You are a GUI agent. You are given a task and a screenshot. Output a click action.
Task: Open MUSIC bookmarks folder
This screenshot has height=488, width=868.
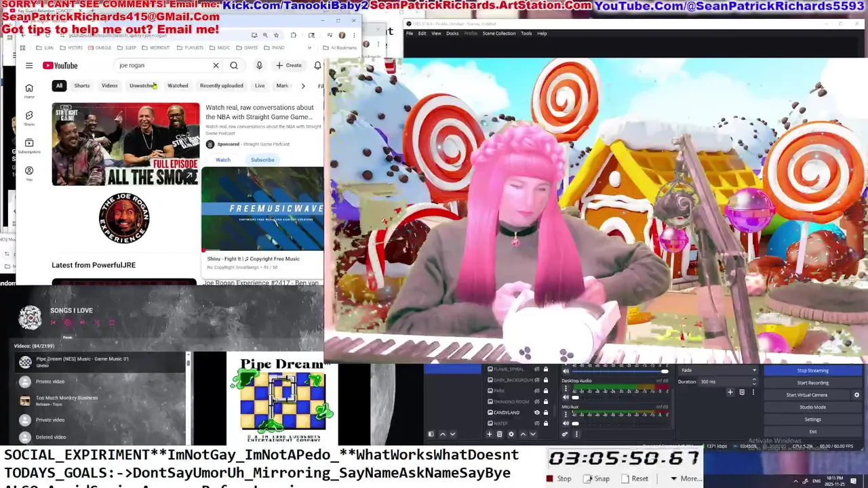point(219,47)
